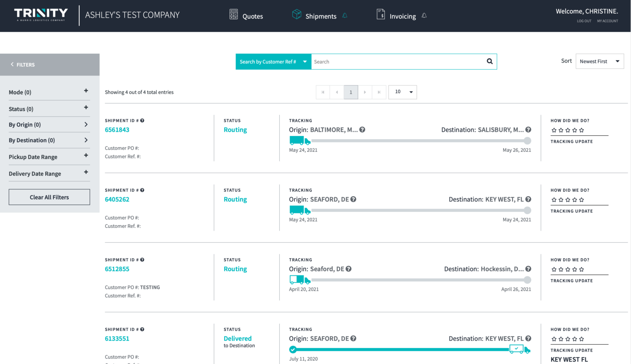The width and height of the screenshot is (631, 364).
Task: Click the Invoicing notification bell icon
Action: click(x=424, y=16)
